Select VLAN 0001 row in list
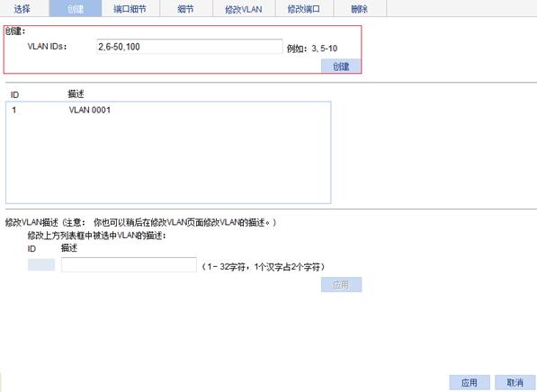 [168, 110]
